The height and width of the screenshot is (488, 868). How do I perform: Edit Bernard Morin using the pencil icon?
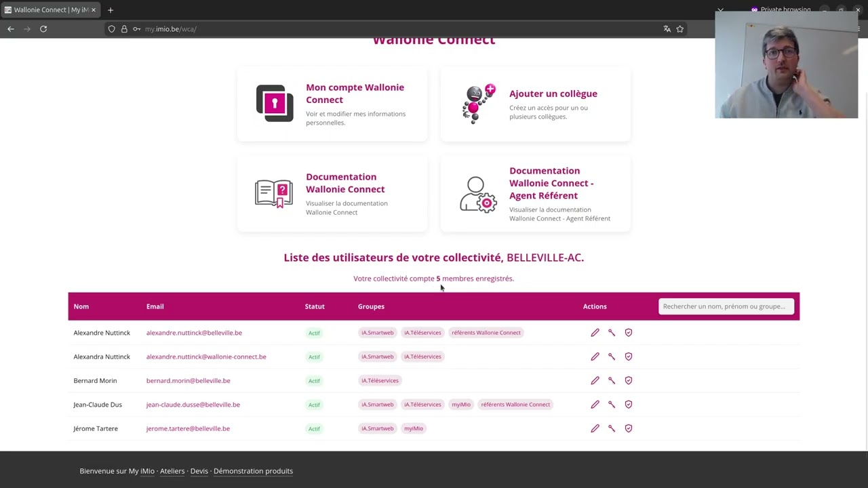click(x=595, y=380)
